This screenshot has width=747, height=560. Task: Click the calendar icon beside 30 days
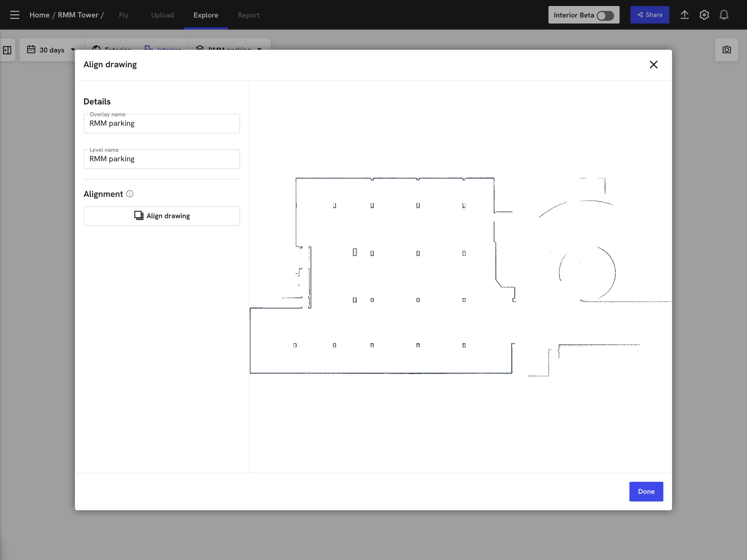coord(31,50)
